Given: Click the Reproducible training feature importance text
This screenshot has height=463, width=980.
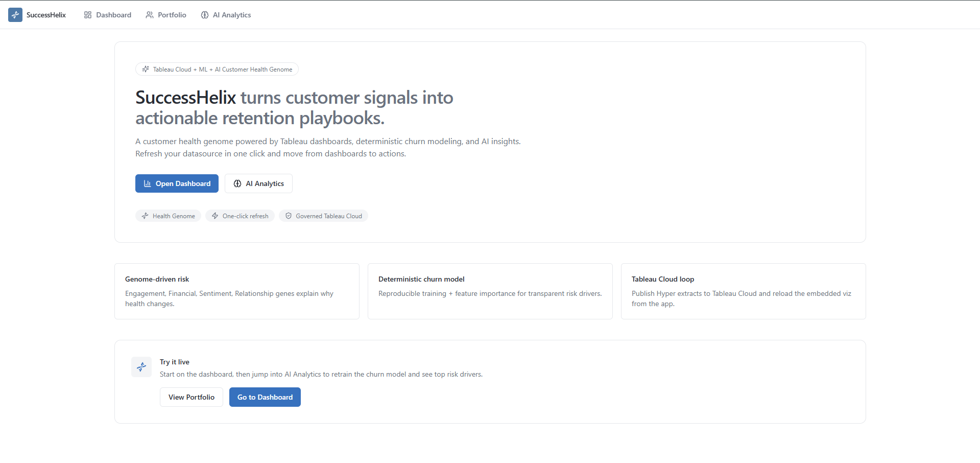Looking at the screenshot, I should tap(490, 293).
